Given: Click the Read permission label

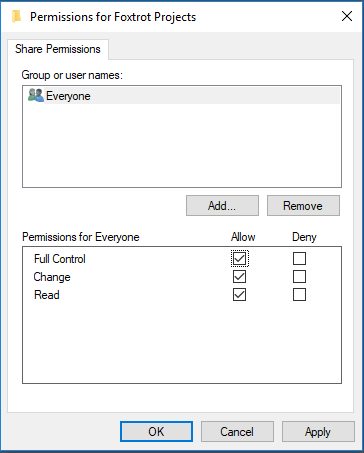Looking at the screenshot, I should 47,295.
